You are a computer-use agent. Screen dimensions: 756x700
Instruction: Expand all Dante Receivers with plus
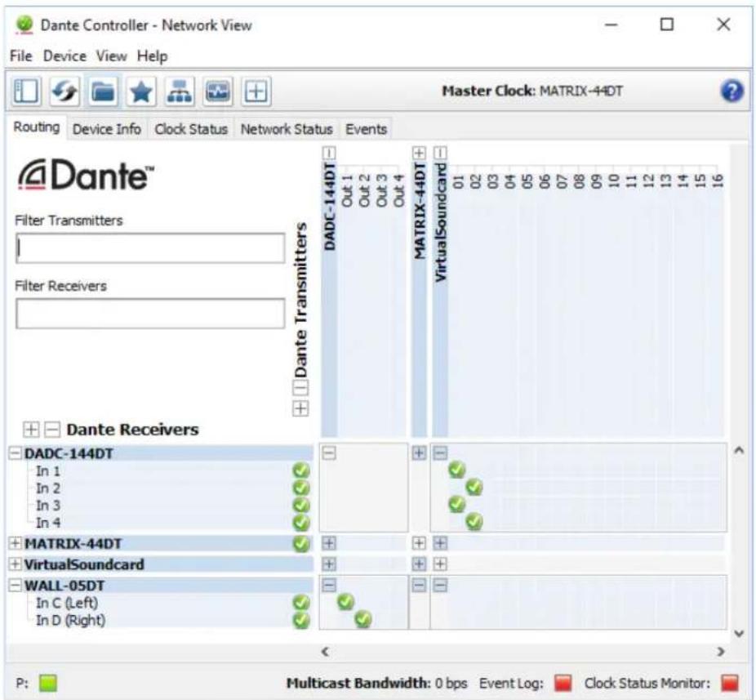click(31, 429)
